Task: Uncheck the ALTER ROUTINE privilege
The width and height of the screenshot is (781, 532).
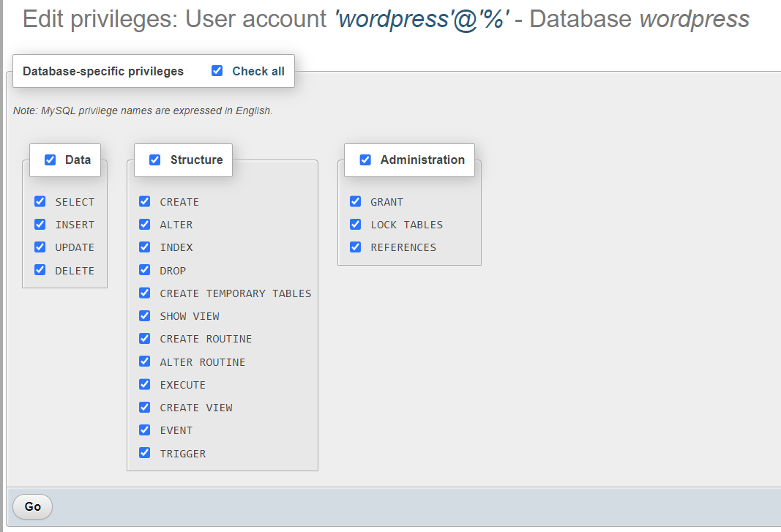Action: 144,361
